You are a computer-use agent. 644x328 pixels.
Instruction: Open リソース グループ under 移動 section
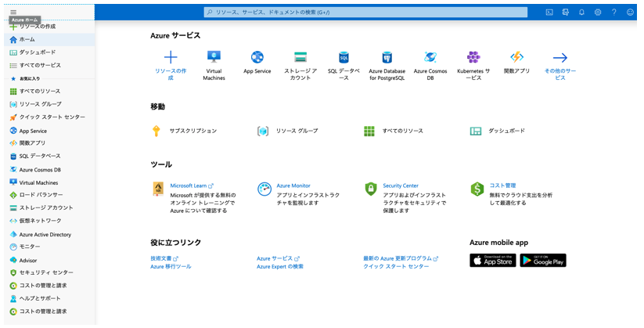[287, 131]
